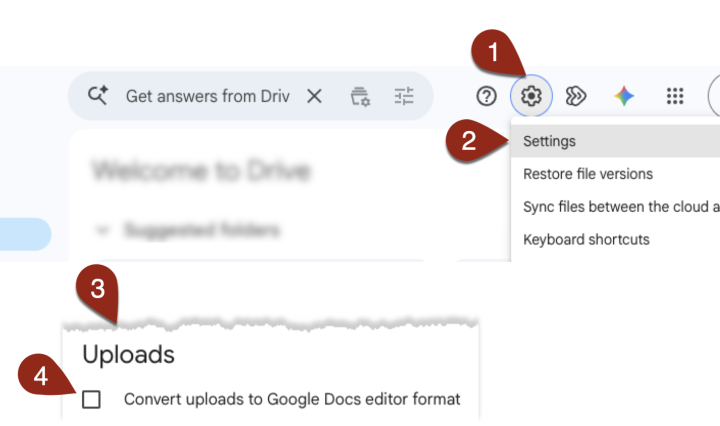This screenshot has height=426, width=720.
Task: Click the folder-with-gear search option icon
Action: pos(360,96)
